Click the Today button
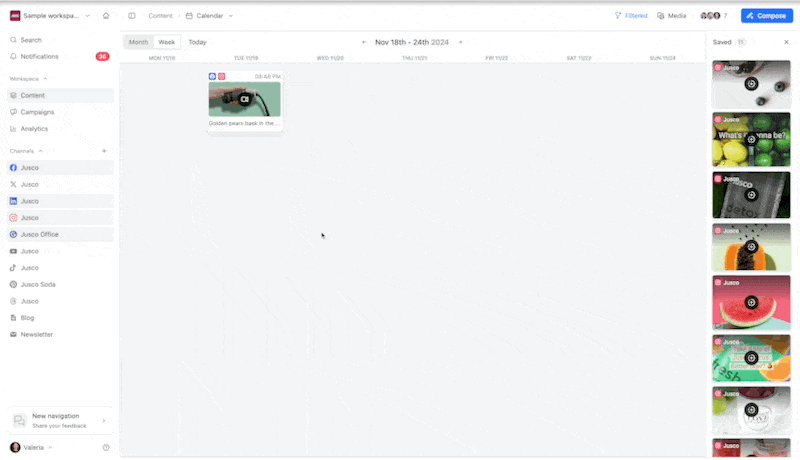This screenshot has height=460, width=800. pyautogui.click(x=197, y=42)
